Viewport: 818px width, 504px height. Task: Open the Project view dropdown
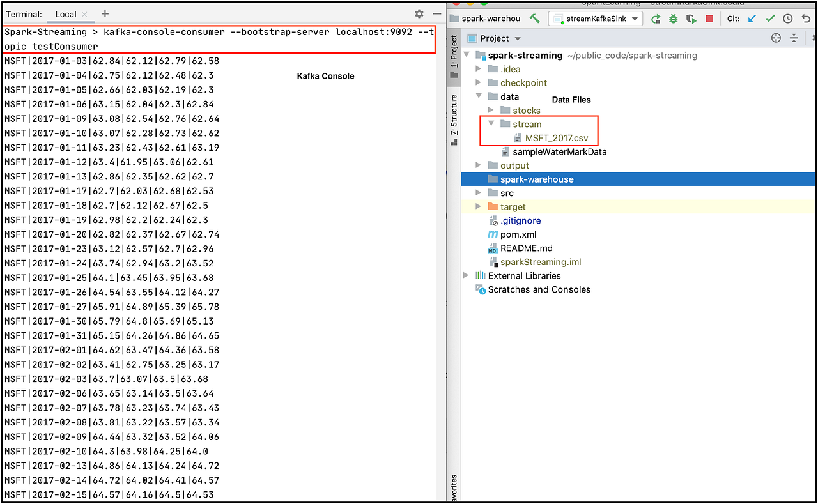tap(516, 38)
